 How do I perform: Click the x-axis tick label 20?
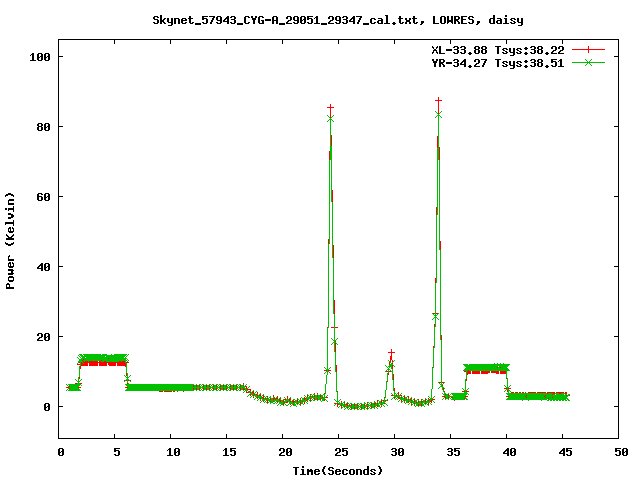pyautogui.click(x=285, y=452)
